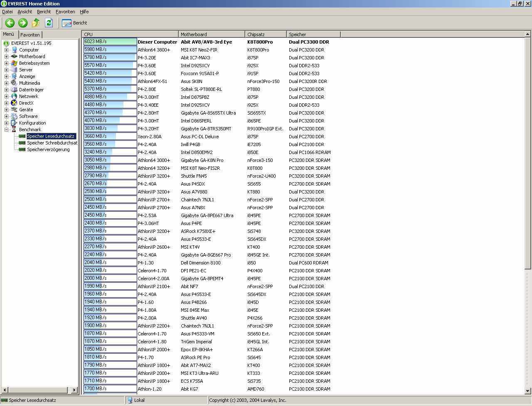Image resolution: width=532 pixels, height=406 pixels.
Task: Click the Dual PC1066 RDRAM cell
Action: (310, 152)
